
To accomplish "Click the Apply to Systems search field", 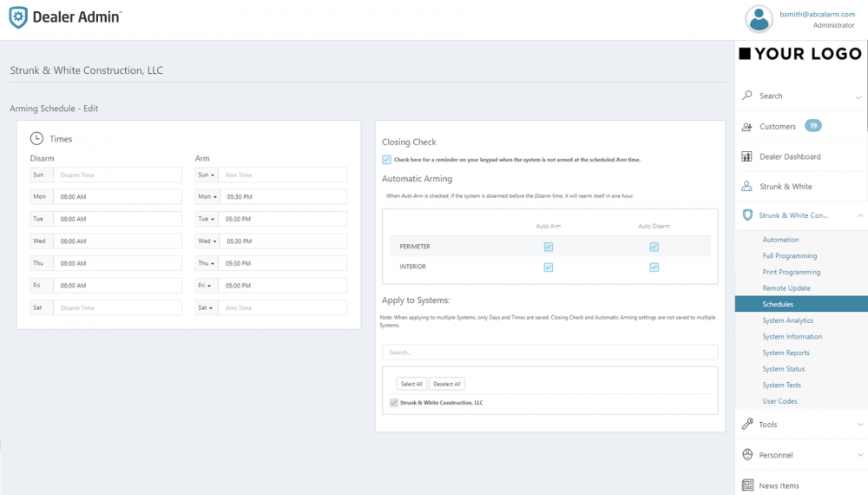I will pyautogui.click(x=549, y=353).
